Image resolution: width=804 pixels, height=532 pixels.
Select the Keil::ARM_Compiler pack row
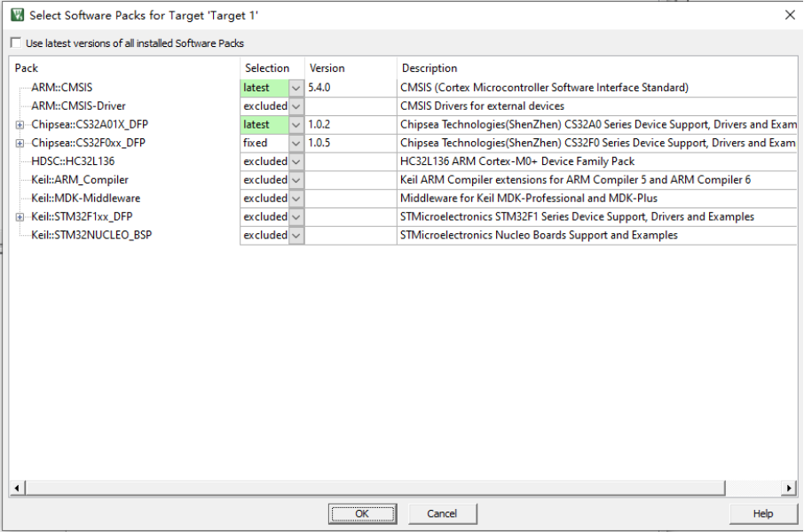coord(80,180)
